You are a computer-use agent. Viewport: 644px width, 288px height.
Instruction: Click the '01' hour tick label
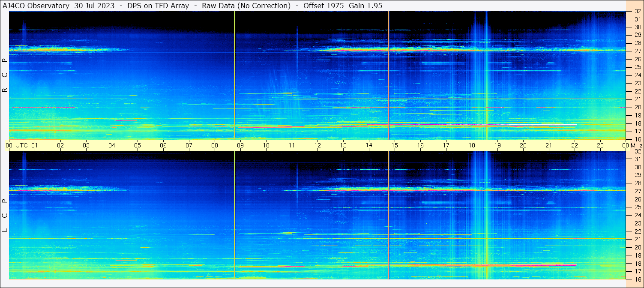pos(35,145)
